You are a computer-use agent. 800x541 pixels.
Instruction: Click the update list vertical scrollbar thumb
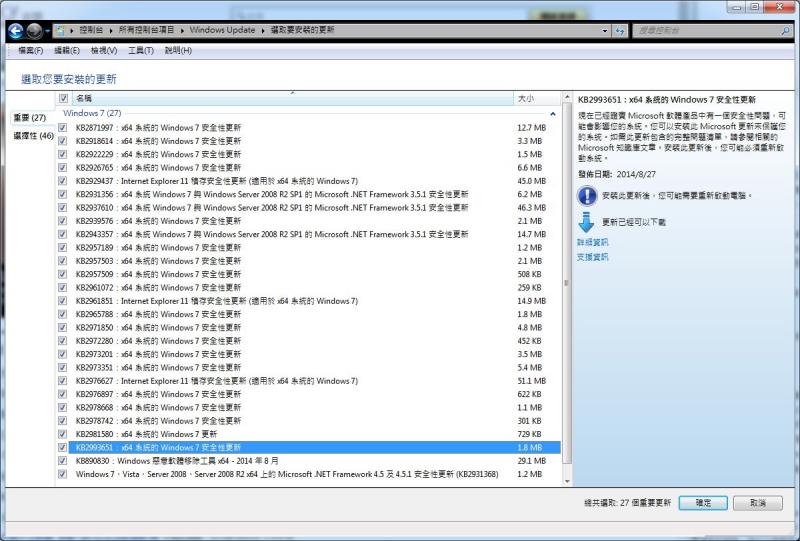(567, 283)
